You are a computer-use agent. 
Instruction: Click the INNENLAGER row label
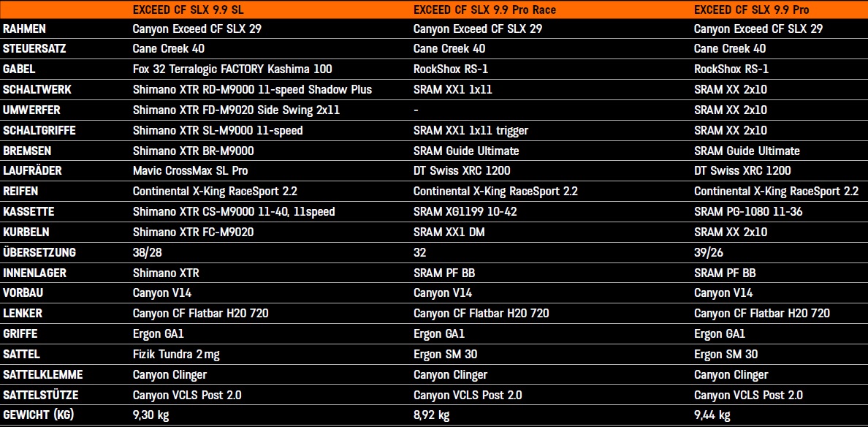point(34,273)
